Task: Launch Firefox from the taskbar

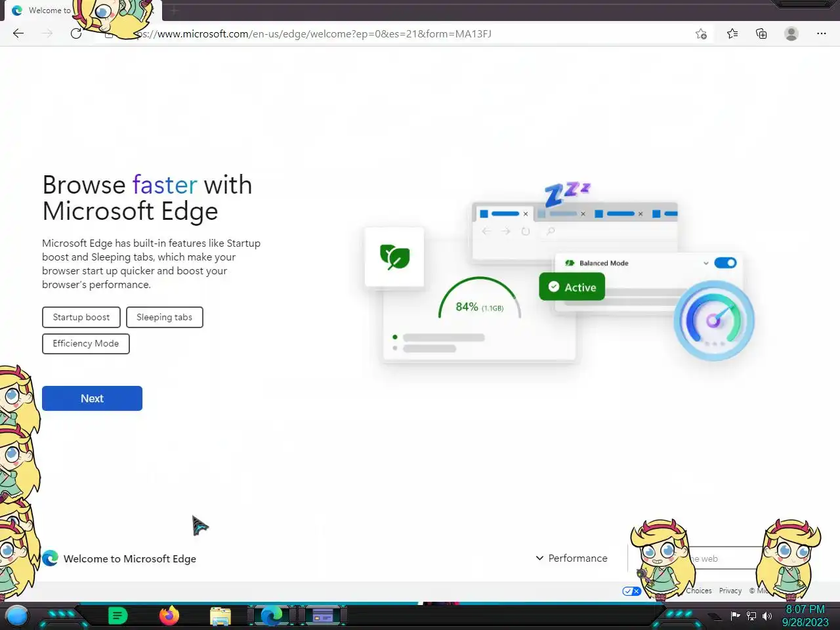Action: [x=169, y=616]
